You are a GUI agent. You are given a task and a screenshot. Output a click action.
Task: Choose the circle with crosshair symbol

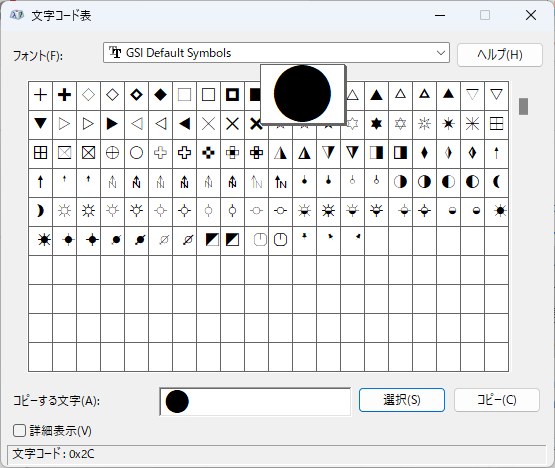[x=112, y=153]
